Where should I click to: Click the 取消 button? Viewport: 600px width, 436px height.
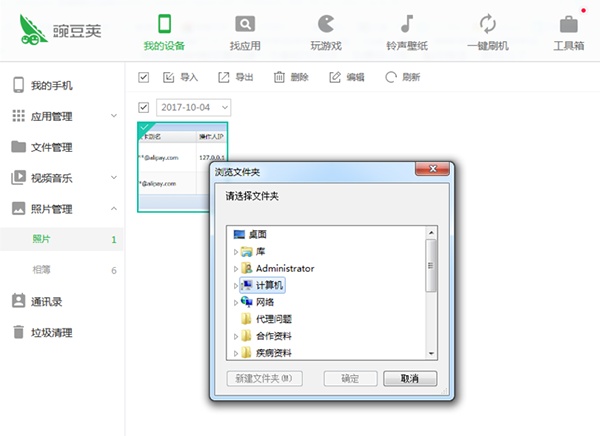coord(410,378)
